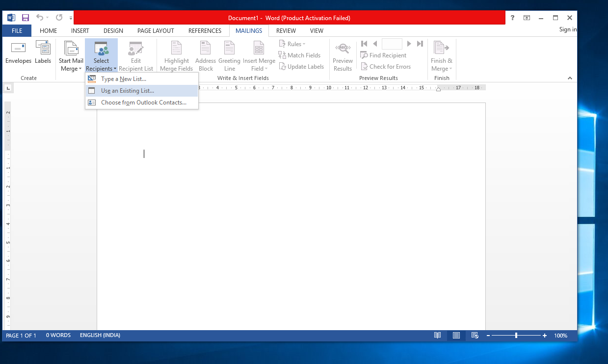Go to the last record arrow
The height and width of the screenshot is (364, 608).
[x=420, y=44]
